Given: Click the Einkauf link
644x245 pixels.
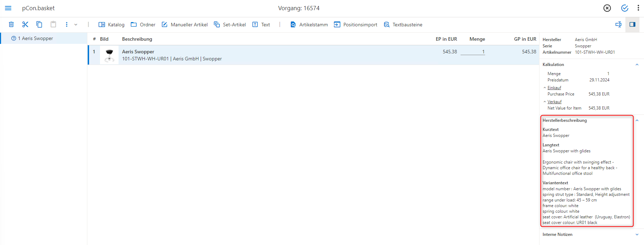Looking at the screenshot, I should tap(554, 88).
